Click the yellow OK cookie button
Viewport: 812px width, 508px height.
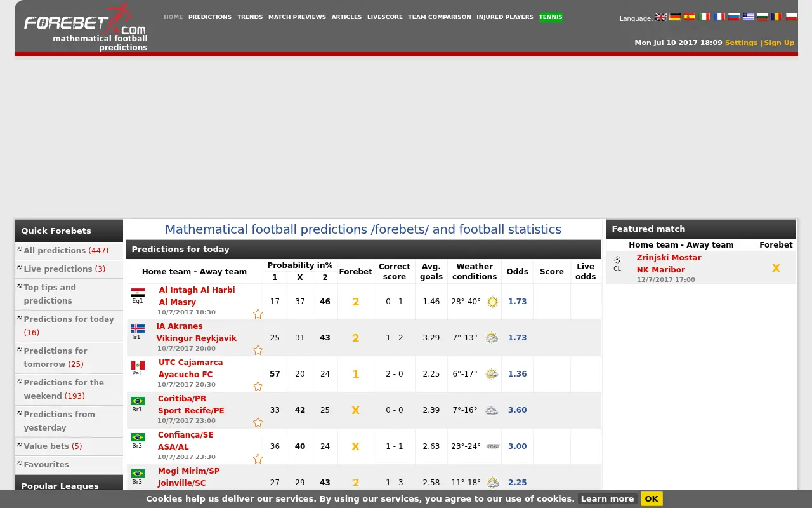[x=652, y=499]
